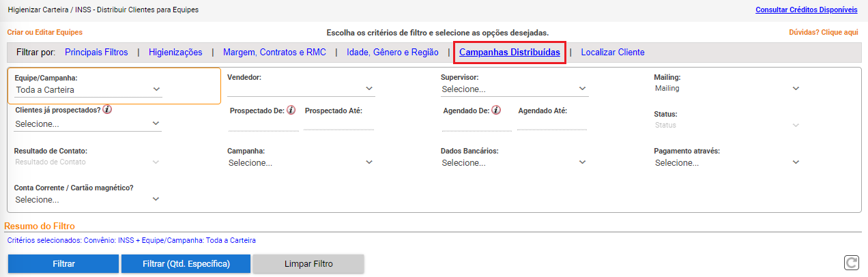Open Consultar Créditos Disponíveis link
Viewport: 868px width, 277px height.
807,10
